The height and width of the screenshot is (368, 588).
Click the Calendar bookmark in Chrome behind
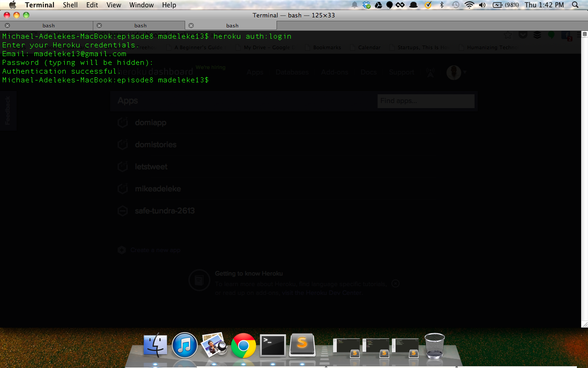[365, 47]
